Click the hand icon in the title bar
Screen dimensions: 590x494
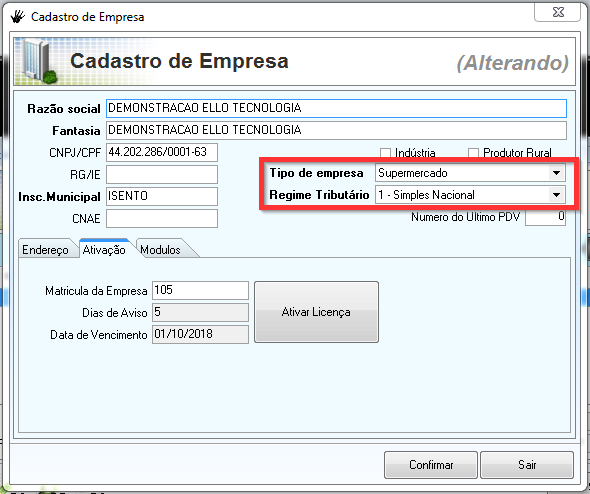pyautogui.click(x=17, y=17)
